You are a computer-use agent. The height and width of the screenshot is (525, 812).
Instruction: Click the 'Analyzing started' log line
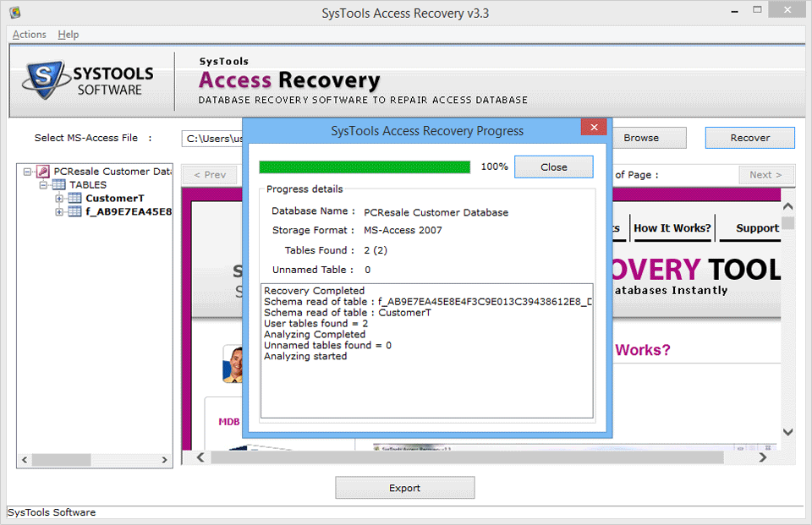click(305, 356)
